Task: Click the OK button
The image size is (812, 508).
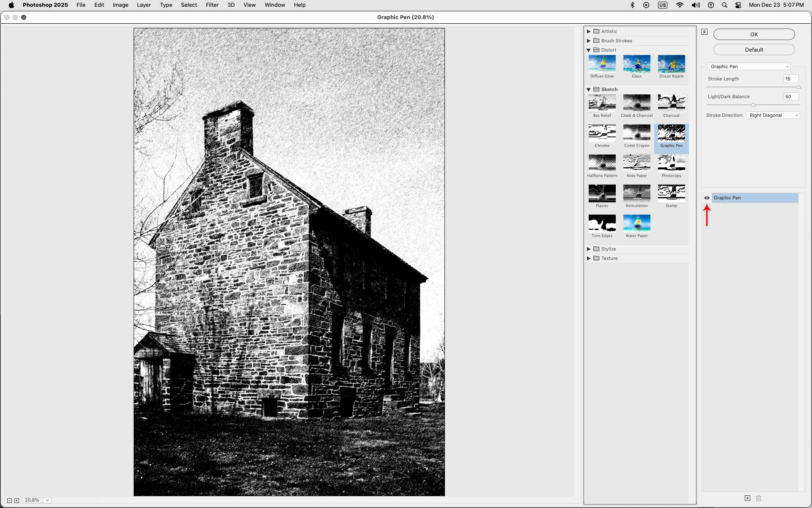Action: coord(754,34)
